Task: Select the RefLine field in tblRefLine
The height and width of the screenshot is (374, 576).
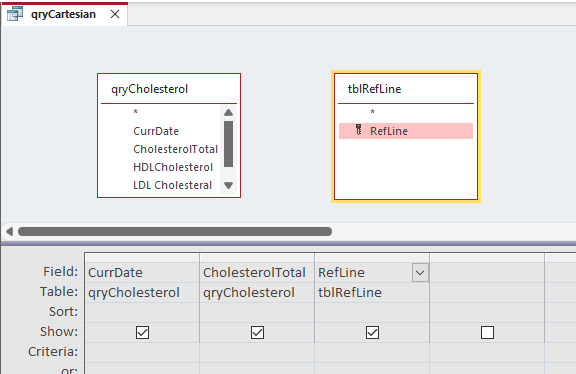Action: (406, 131)
